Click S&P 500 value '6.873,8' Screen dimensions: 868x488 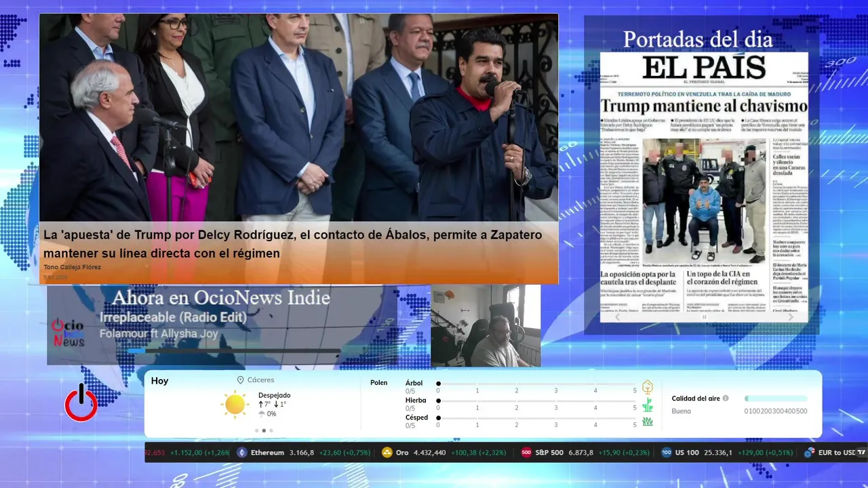coord(580,453)
